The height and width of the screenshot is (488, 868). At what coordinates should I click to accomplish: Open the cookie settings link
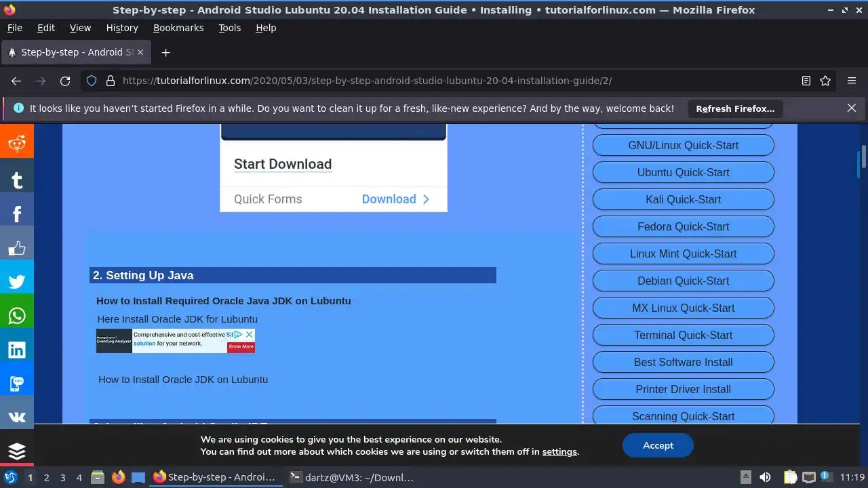[559, 451]
